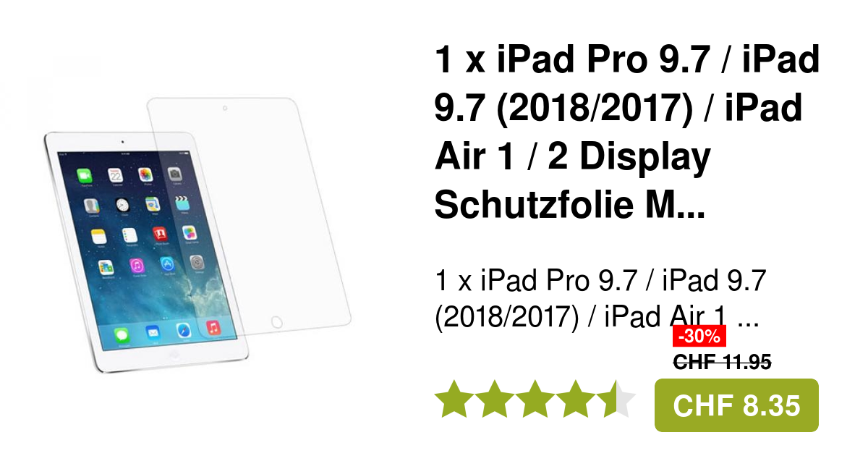Click the green CHF 8.35 price button

pos(736,405)
